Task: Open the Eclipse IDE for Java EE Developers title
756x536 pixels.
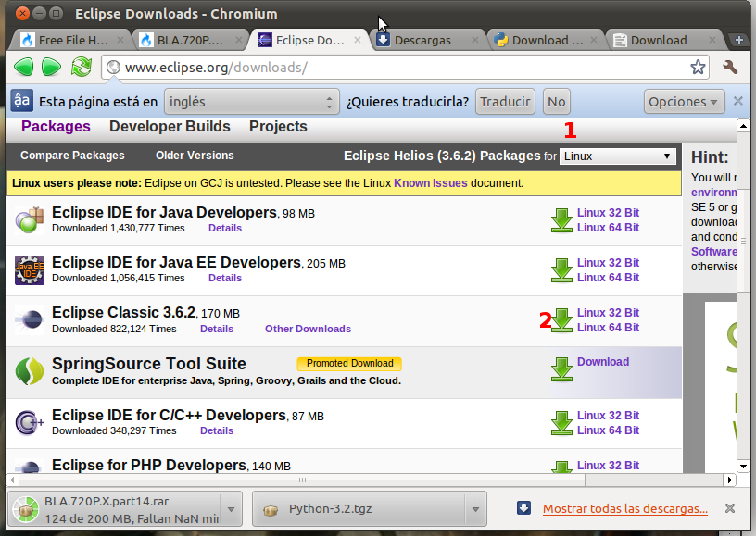Action: click(176, 263)
